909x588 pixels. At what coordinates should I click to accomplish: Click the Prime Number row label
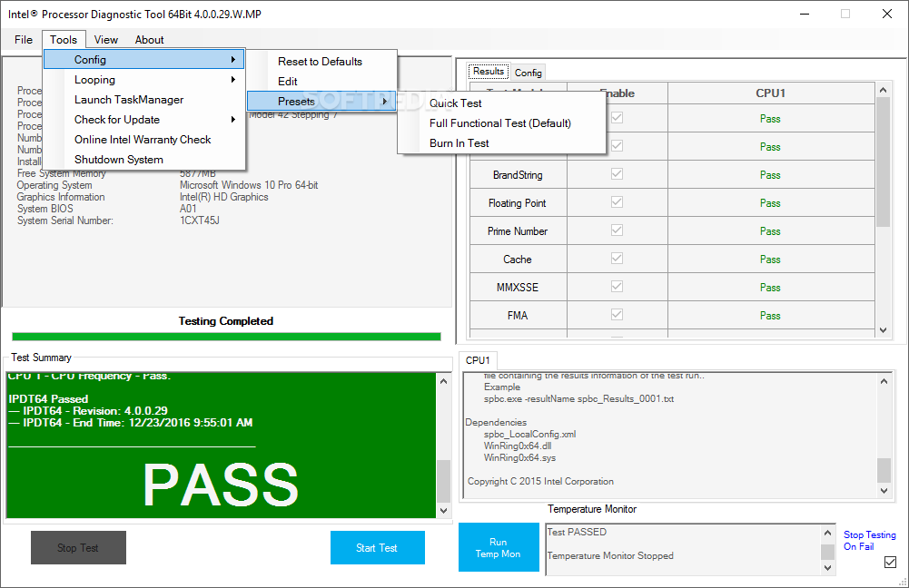click(x=518, y=231)
